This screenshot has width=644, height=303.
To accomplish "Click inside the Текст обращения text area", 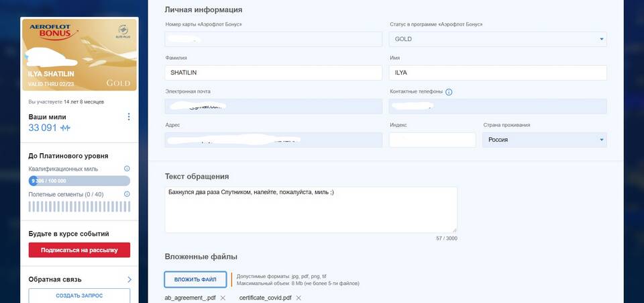I will pyautogui.click(x=311, y=210).
